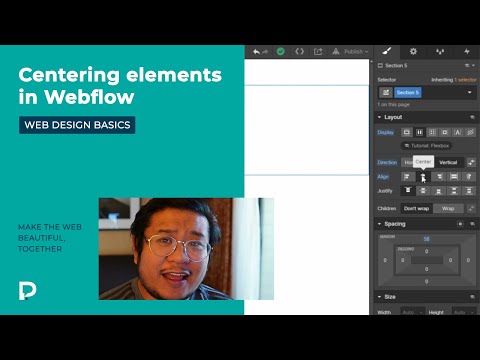Justify content space between

[454, 191]
